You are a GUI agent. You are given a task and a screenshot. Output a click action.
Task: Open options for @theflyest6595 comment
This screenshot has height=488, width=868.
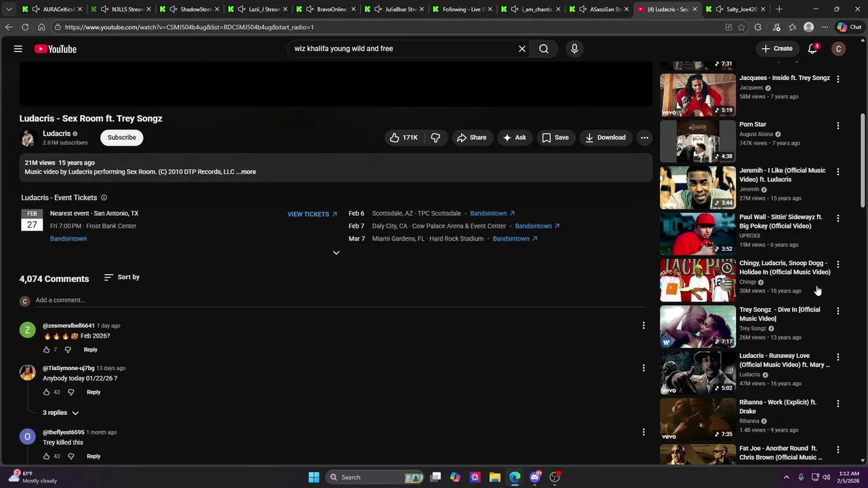pyautogui.click(x=644, y=432)
